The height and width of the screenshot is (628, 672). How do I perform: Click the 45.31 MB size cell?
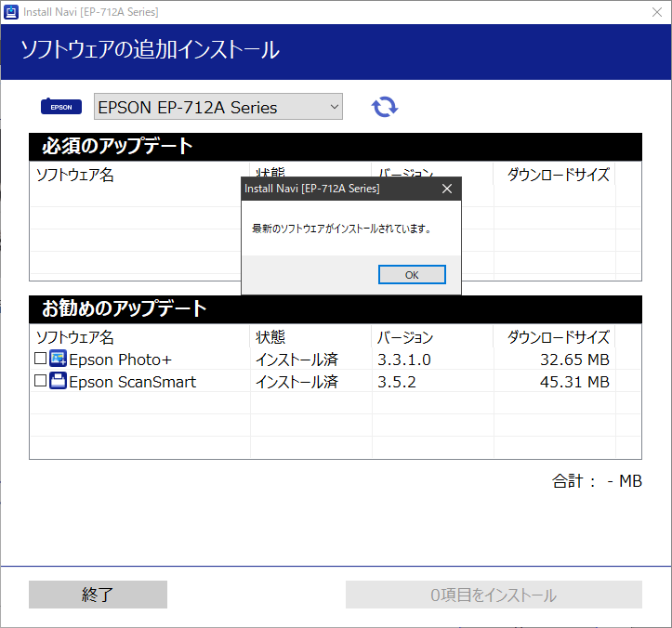(574, 382)
